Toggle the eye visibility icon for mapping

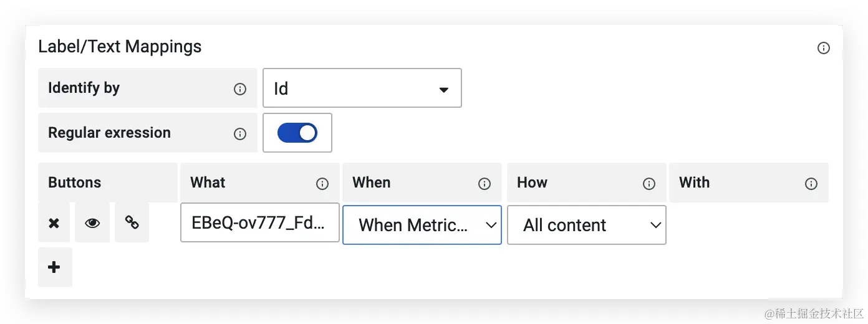92,222
